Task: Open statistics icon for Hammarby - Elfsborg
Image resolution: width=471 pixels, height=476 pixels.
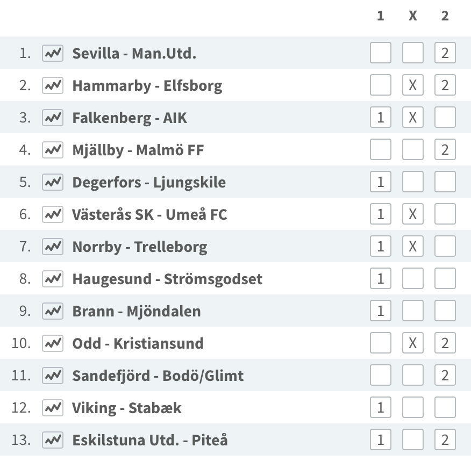Action: pyautogui.click(x=53, y=85)
